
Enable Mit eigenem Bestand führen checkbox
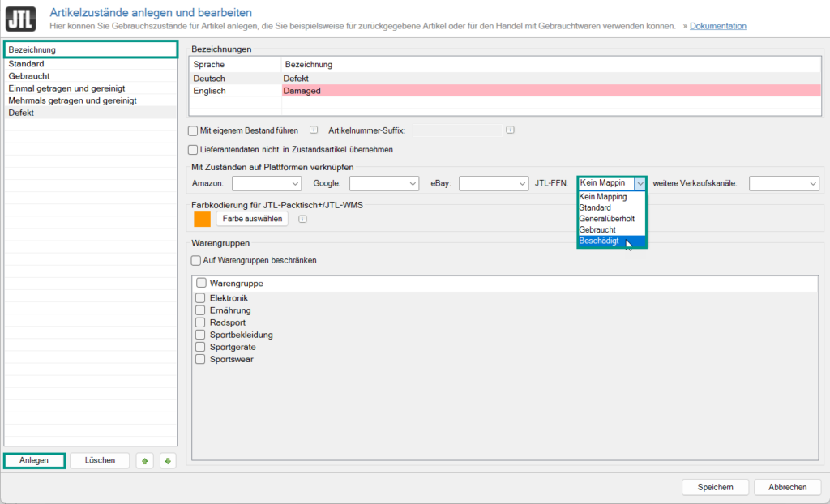193,130
